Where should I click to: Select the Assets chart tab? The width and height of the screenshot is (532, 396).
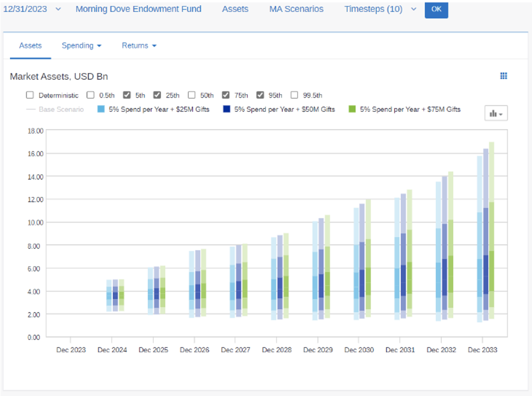pyautogui.click(x=31, y=46)
